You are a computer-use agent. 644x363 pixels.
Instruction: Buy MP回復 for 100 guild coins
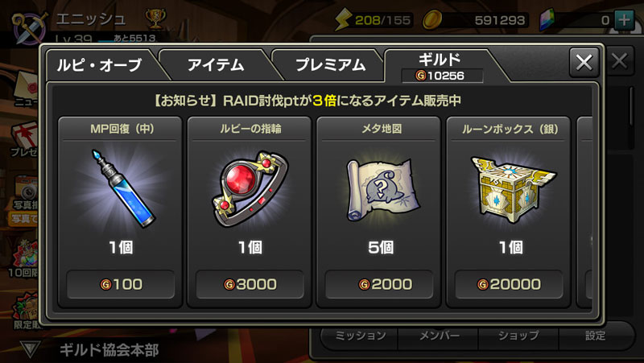tap(121, 284)
